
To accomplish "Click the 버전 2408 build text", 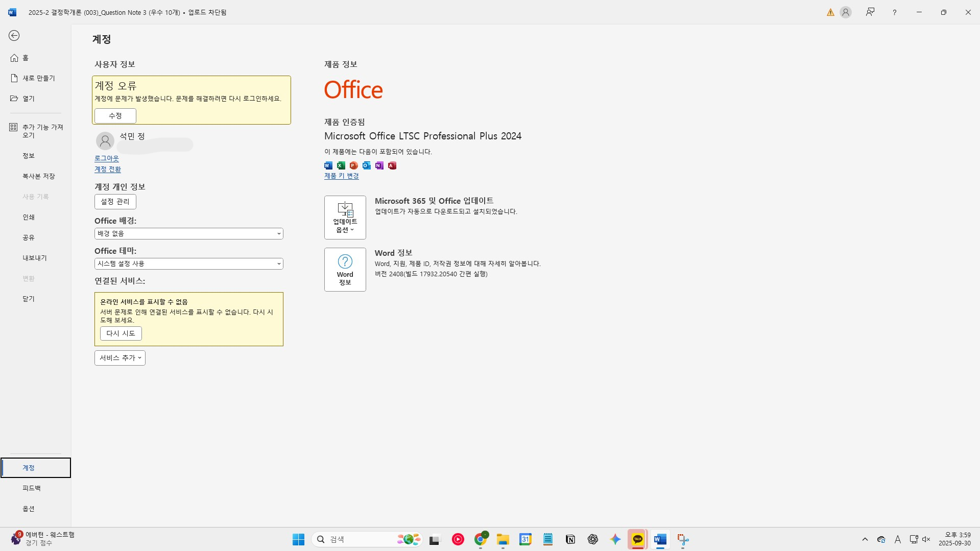I will coord(431,274).
